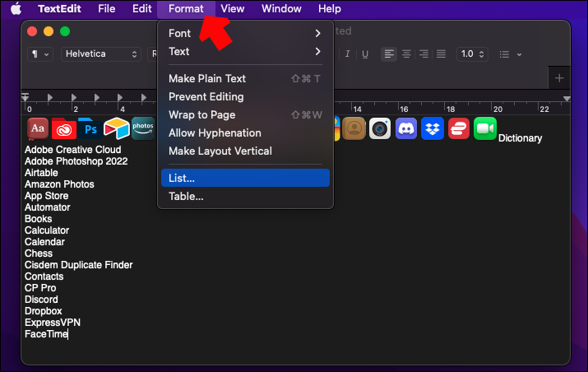The height and width of the screenshot is (372, 588).
Task: Click the plus button at toolbar right
Action: pyautogui.click(x=559, y=78)
